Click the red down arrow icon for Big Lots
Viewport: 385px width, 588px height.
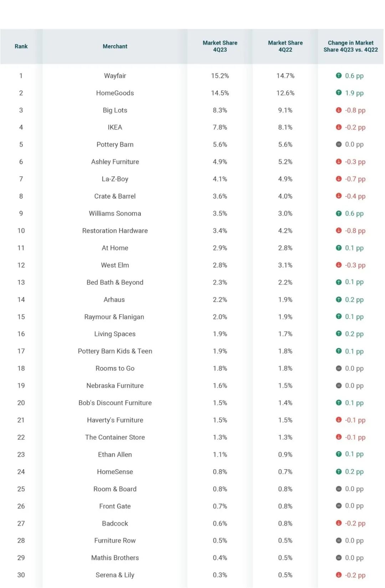[x=339, y=110]
